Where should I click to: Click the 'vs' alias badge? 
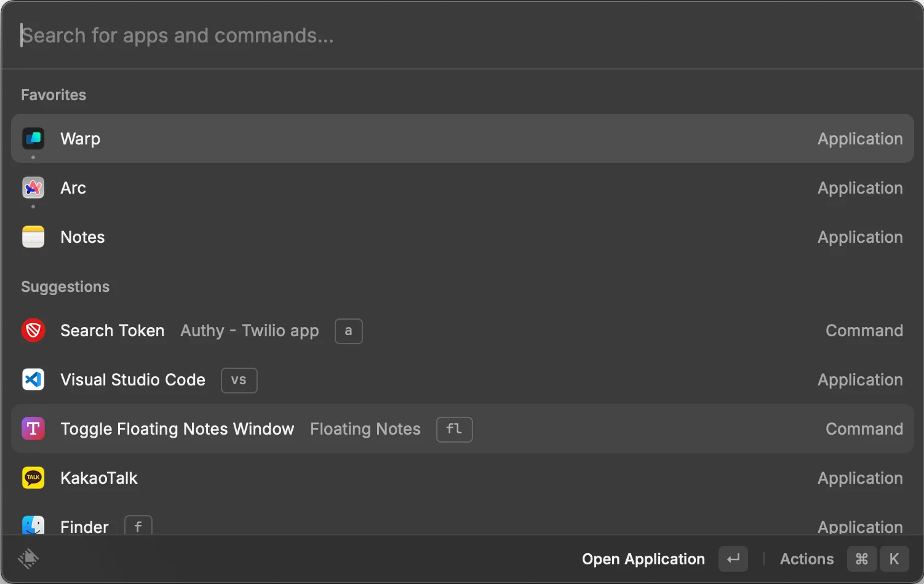pyautogui.click(x=239, y=380)
